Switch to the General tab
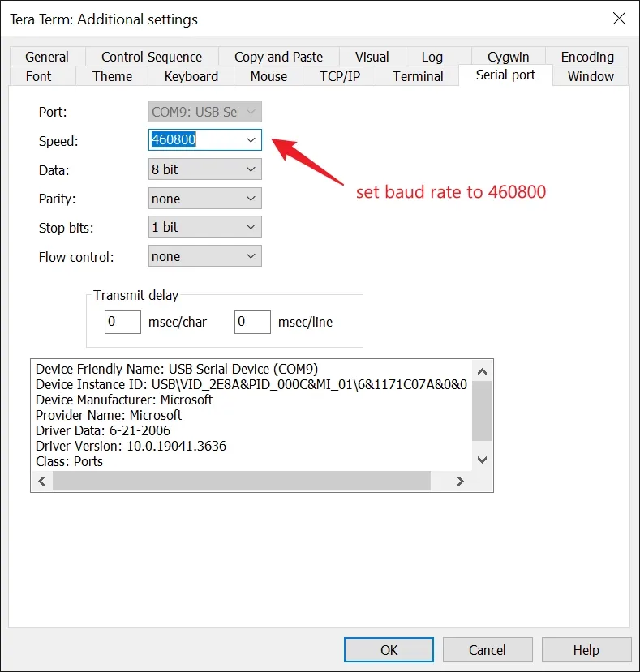Image resolution: width=640 pixels, height=672 pixels. click(x=47, y=57)
